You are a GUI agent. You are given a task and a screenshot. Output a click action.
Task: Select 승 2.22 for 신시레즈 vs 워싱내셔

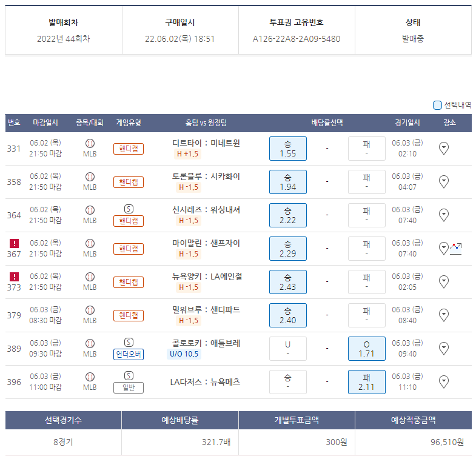[288, 215]
